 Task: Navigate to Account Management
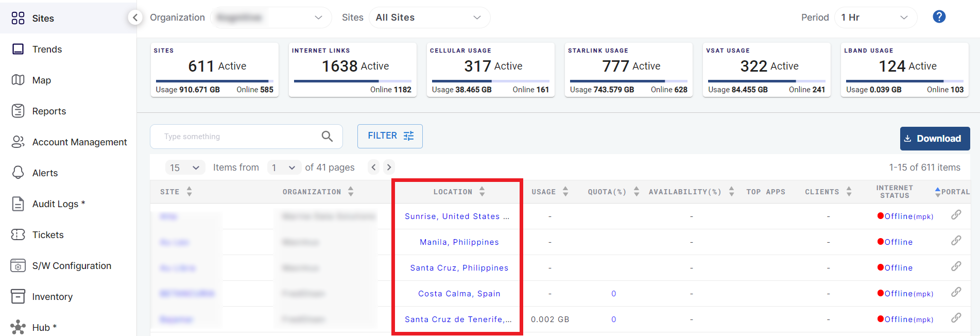pos(79,142)
